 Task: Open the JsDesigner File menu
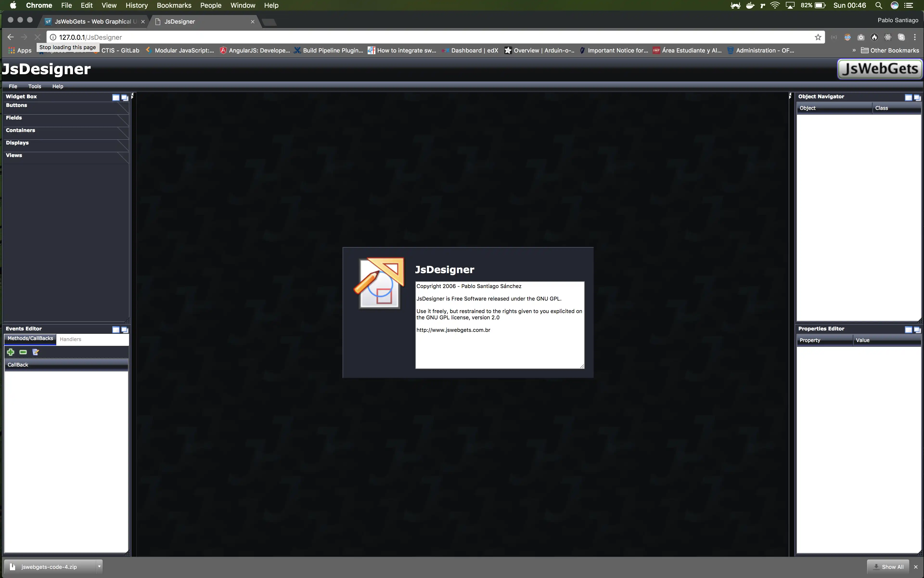[13, 86]
